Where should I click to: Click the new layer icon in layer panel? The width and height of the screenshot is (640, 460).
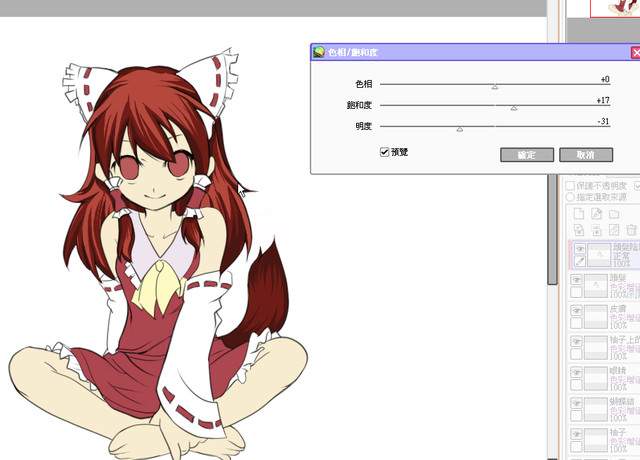tap(579, 213)
